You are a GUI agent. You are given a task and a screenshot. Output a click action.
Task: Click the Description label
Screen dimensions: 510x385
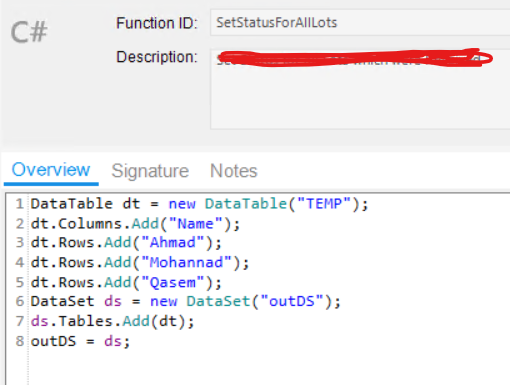click(157, 57)
